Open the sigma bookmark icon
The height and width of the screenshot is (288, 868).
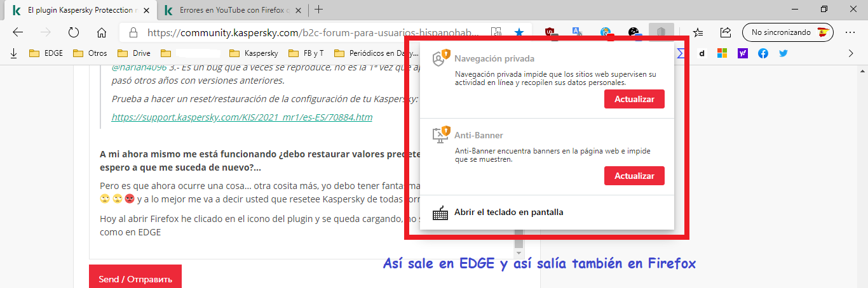[681, 53]
